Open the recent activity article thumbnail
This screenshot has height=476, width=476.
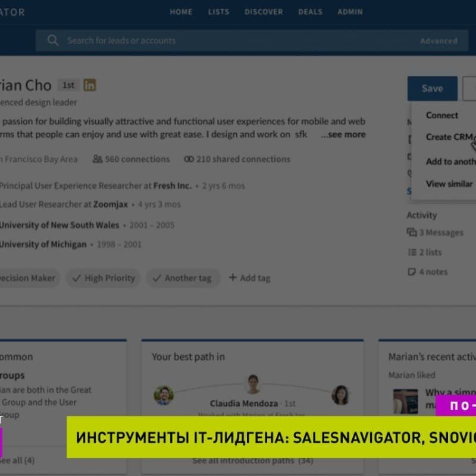(x=406, y=401)
